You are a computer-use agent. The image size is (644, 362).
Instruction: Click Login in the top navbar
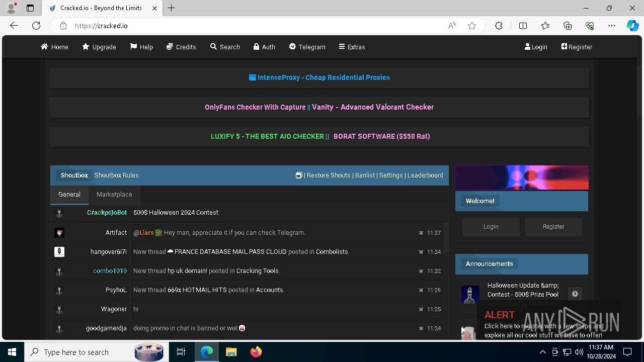(536, 47)
